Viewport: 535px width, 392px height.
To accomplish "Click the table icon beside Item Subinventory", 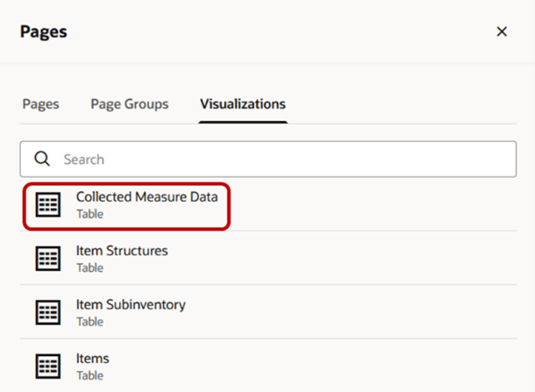I will coord(47,313).
